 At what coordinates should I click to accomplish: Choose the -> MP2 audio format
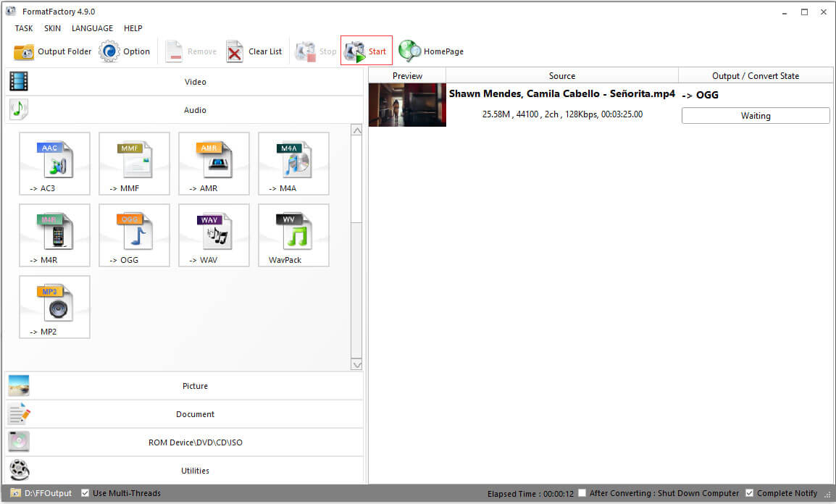pos(54,307)
